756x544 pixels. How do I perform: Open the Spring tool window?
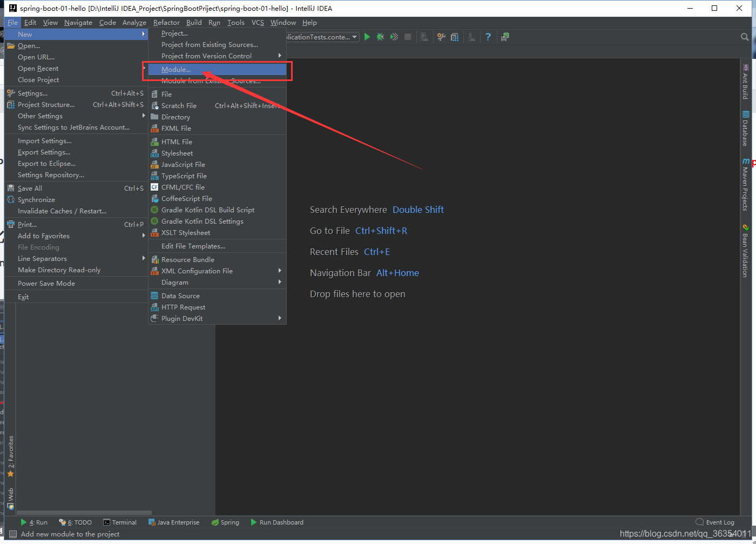(x=225, y=522)
